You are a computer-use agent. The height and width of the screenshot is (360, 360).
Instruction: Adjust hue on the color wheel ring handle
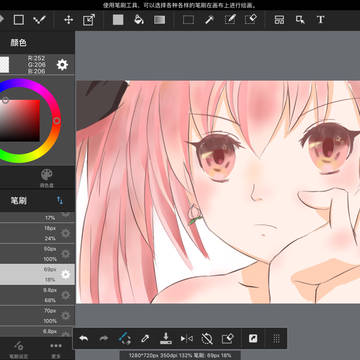[57, 121]
